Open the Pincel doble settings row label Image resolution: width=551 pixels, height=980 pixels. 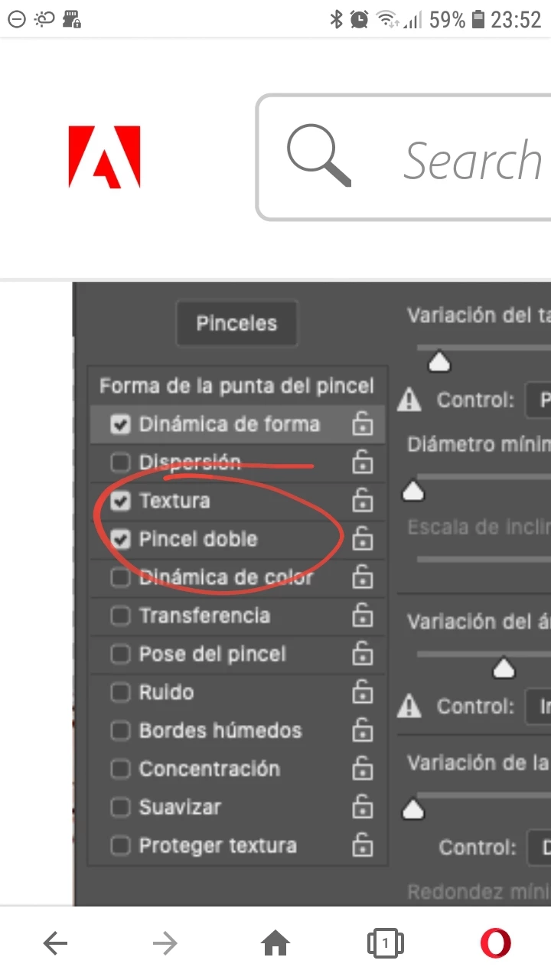coord(198,539)
